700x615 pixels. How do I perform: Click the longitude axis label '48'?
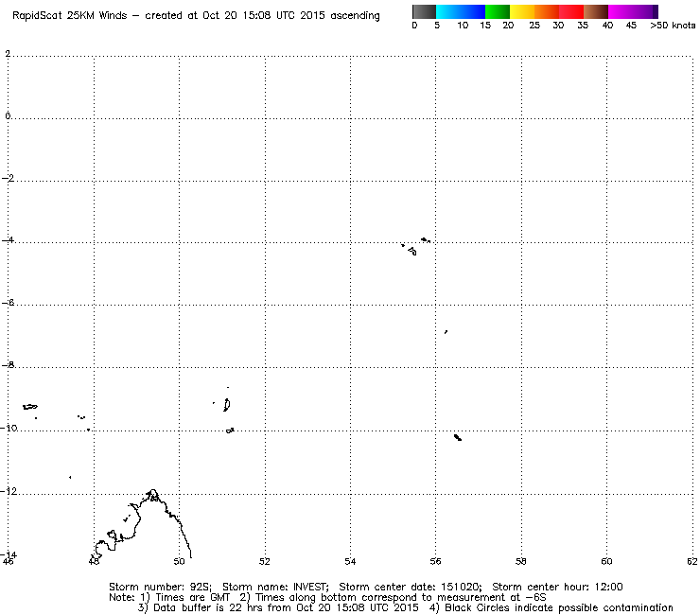(94, 561)
